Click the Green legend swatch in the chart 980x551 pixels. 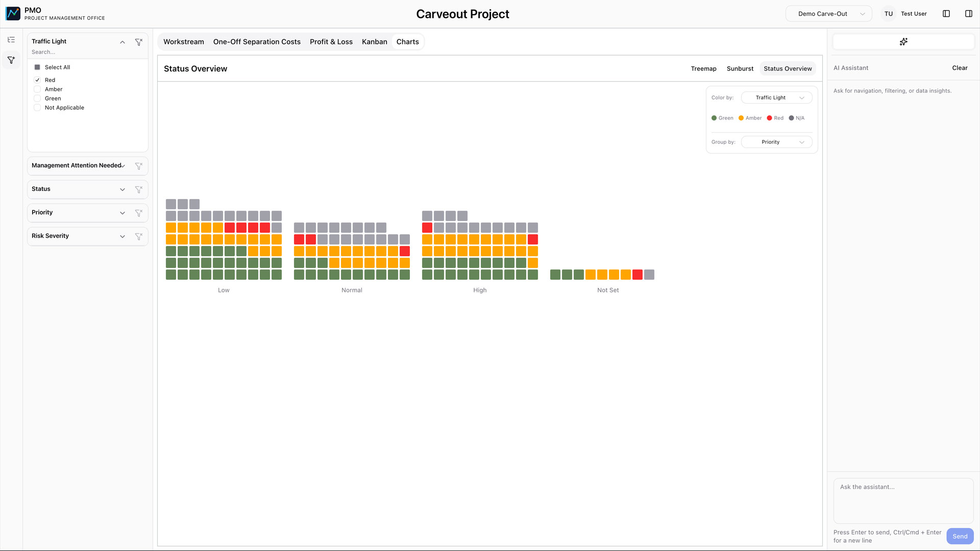point(714,118)
